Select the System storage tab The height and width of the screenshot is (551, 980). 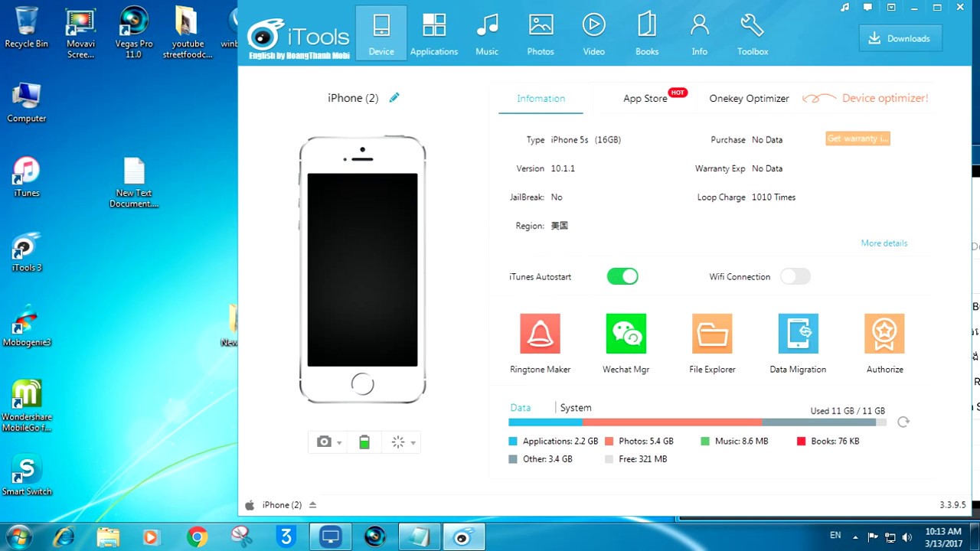tap(576, 408)
